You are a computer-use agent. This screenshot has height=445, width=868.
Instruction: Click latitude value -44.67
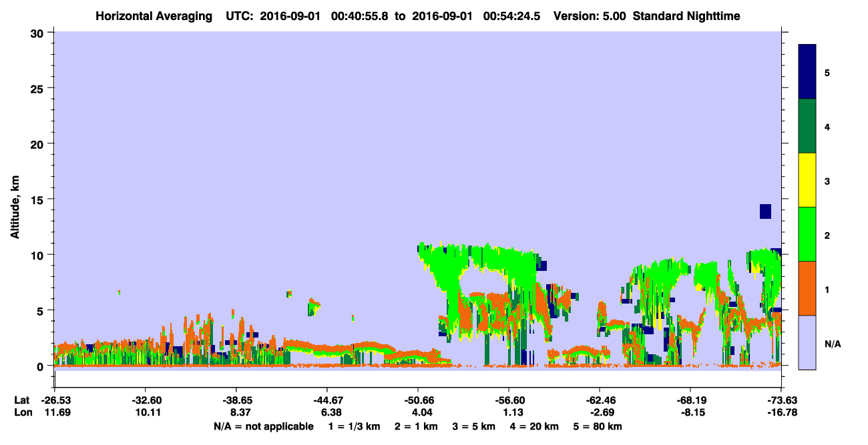[x=327, y=400]
